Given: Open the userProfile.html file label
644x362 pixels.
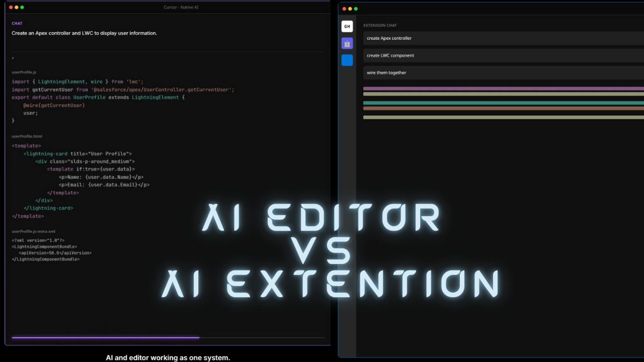Looking at the screenshot, I should tap(26, 136).
